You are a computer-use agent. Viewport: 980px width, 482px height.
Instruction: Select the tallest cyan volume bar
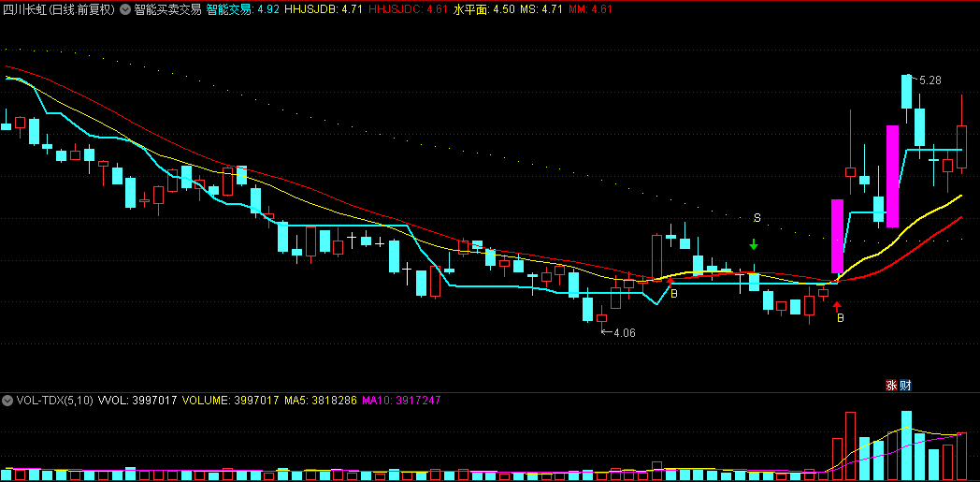point(906,445)
